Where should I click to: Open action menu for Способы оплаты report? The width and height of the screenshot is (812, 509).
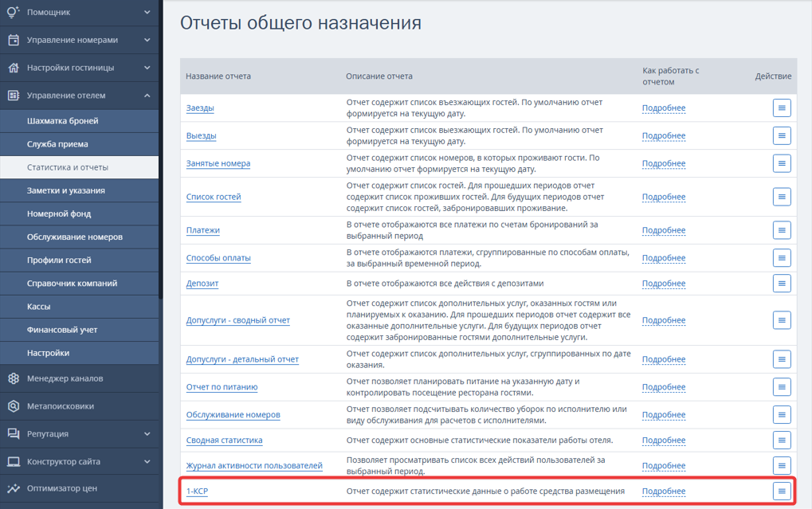click(x=782, y=258)
